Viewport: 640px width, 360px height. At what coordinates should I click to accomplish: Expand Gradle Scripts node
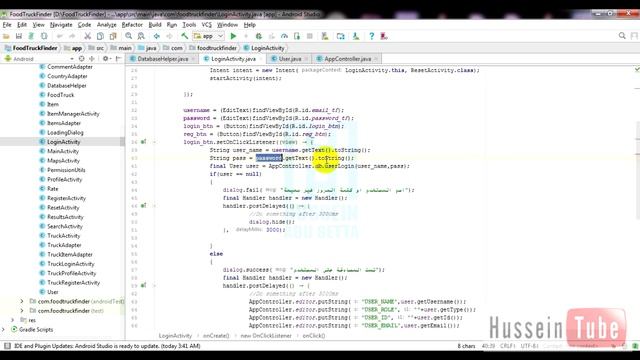point(4,329)
